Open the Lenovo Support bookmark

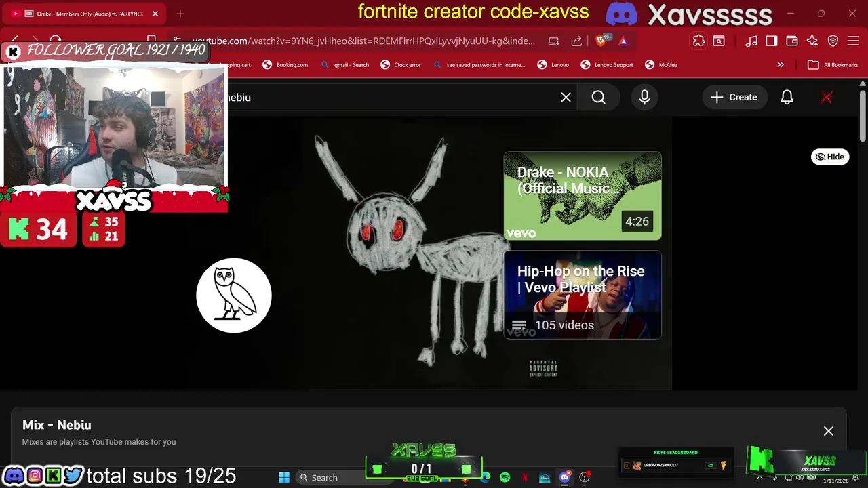pyautogui.click(x=607, y=65)
